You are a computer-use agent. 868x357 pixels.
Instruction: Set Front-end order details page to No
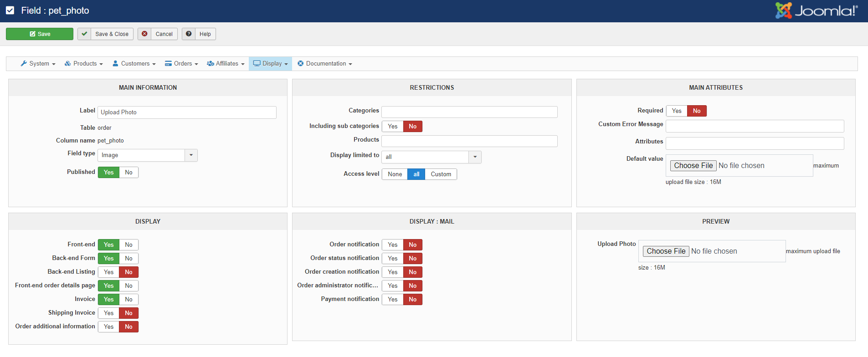point(129,286)
